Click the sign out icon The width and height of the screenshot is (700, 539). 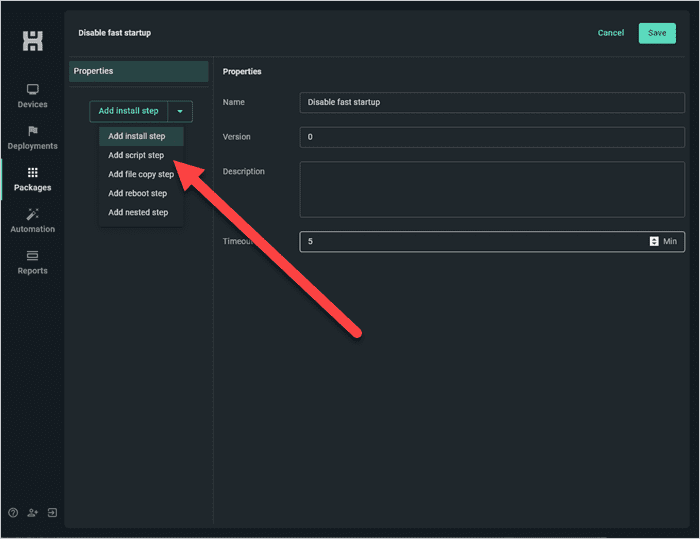(52, 513)
